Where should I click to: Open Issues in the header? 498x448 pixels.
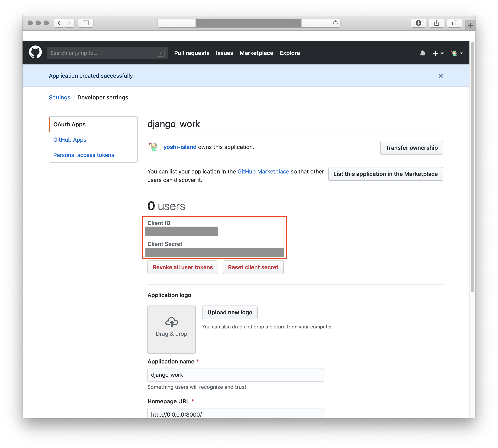click(224, 53)
